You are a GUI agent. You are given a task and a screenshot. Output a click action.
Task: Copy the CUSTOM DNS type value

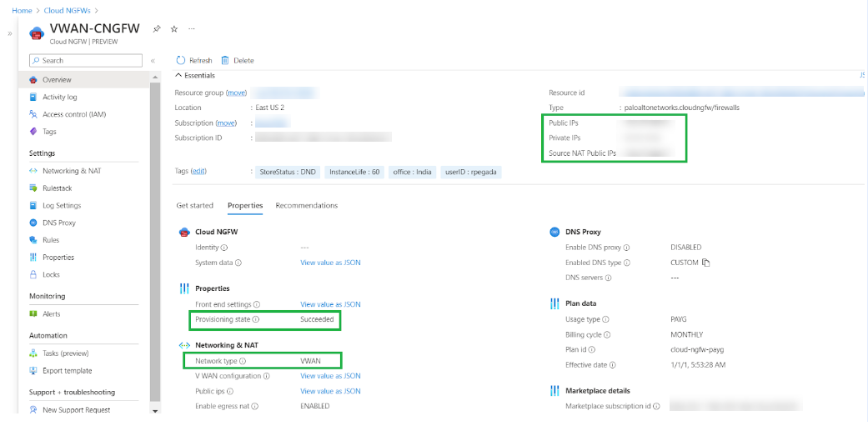pos(705,263)
